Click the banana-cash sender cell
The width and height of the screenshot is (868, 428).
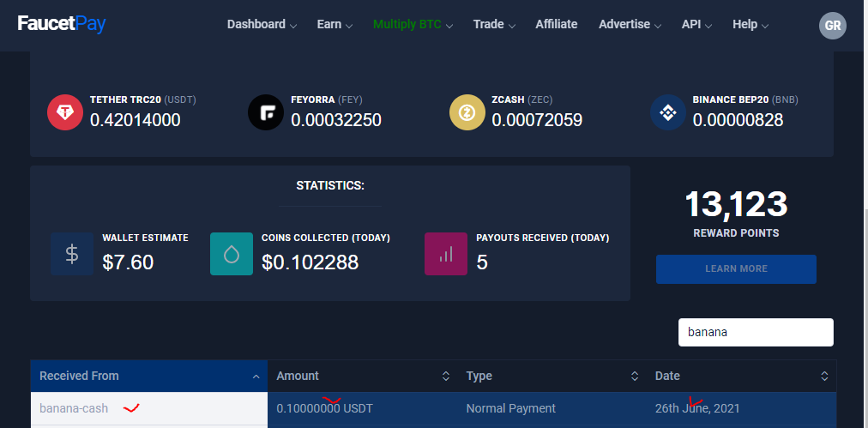coord(149,408)
